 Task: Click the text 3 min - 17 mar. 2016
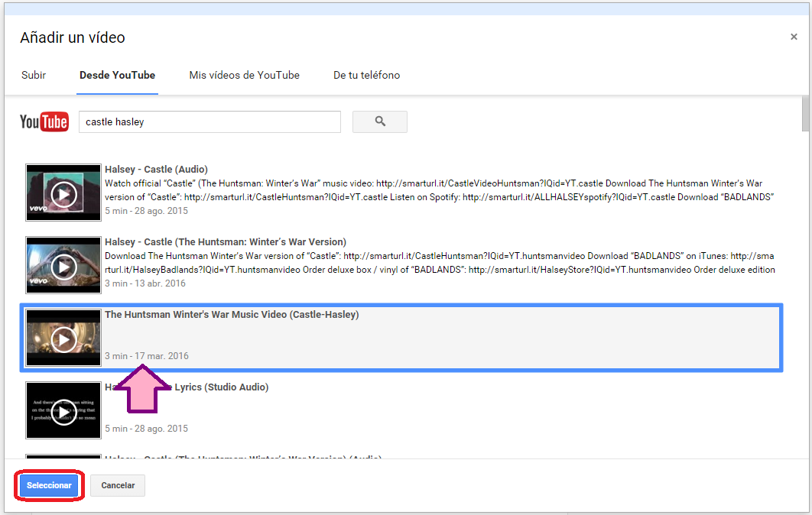pyautogui.click(x=147, y=355)
